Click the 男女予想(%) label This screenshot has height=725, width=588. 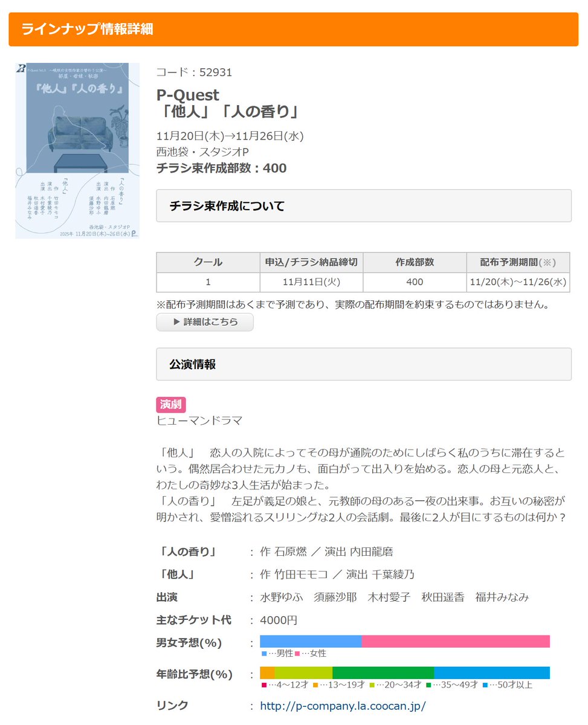tap(189, 643)
